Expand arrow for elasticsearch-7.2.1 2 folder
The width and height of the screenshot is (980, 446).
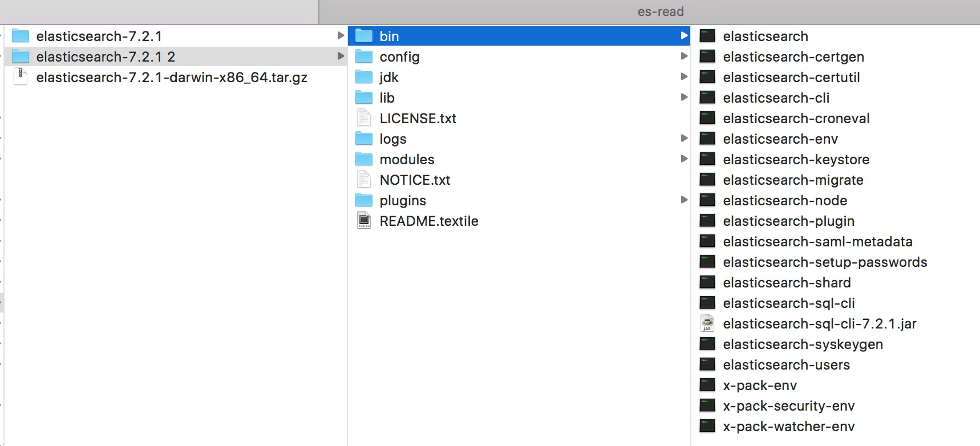click(341, 56)
